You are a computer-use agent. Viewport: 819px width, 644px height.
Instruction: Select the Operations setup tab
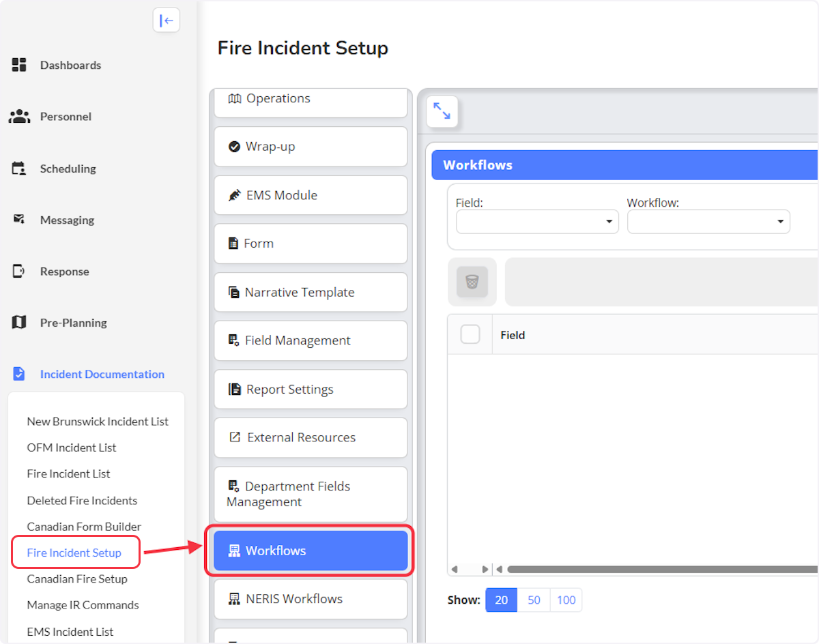click(x=311, y=102)
